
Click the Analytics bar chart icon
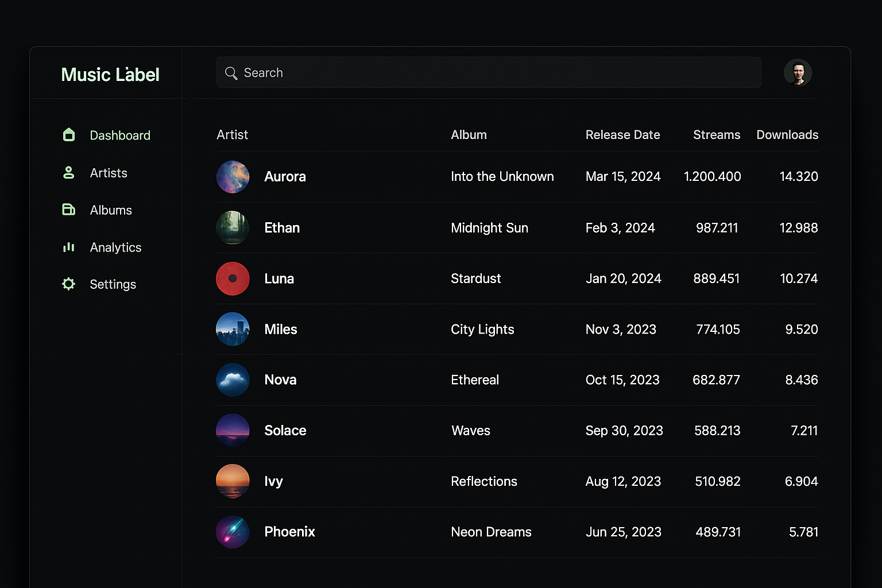[x=68, y=247]
